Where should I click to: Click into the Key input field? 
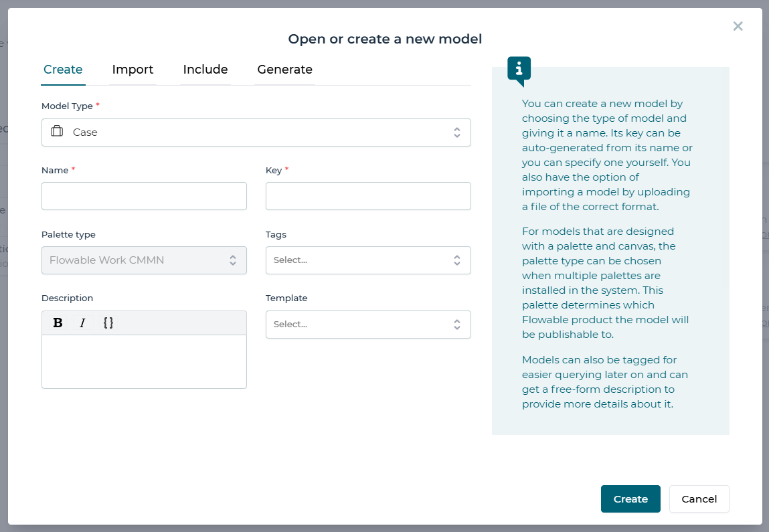(x=367, y=196)
